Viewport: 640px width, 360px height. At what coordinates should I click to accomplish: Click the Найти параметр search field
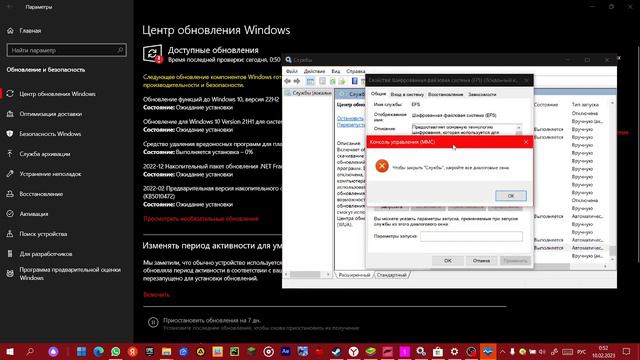tap(67, 50)
